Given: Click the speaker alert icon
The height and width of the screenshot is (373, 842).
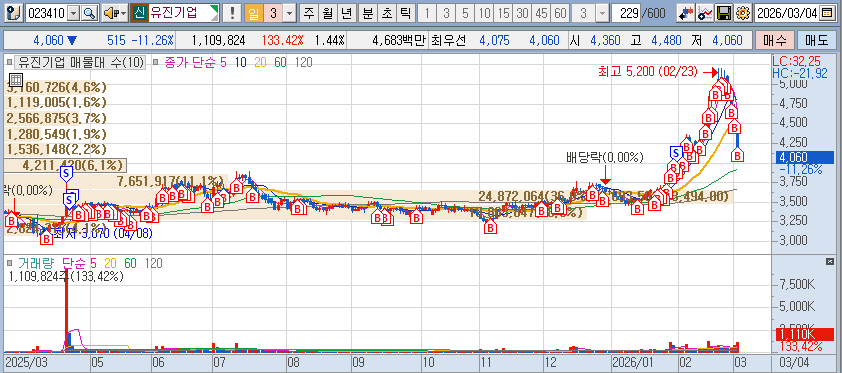Looking at the screenshot, I should coord(110,13).
